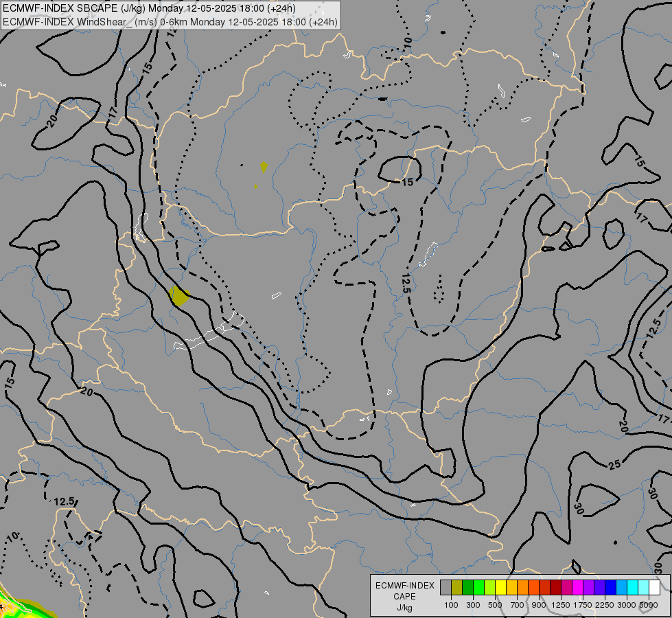Image resolution: width=672 pixels, height=618 pixels.
Task: Pick the pure blue legend swatch
Action: 611,588
